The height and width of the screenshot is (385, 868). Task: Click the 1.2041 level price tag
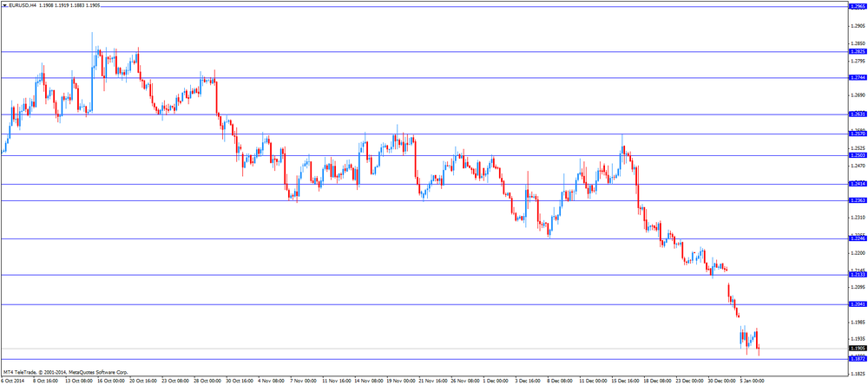click(x=858, y=304)
